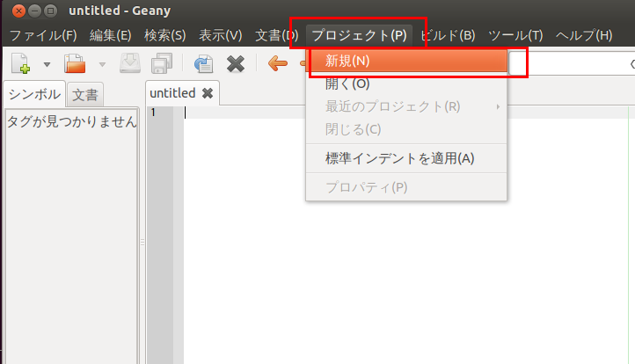Viewport: 635px width, 364px height.
Task: Maximize the Geany window
Action: click(x=51, y=11)
